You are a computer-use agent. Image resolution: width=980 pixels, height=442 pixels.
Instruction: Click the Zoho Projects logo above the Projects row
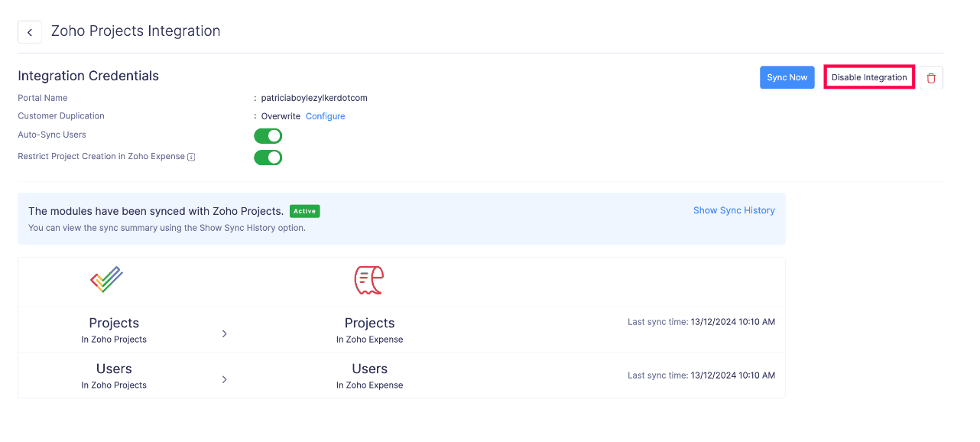(105, 280)
